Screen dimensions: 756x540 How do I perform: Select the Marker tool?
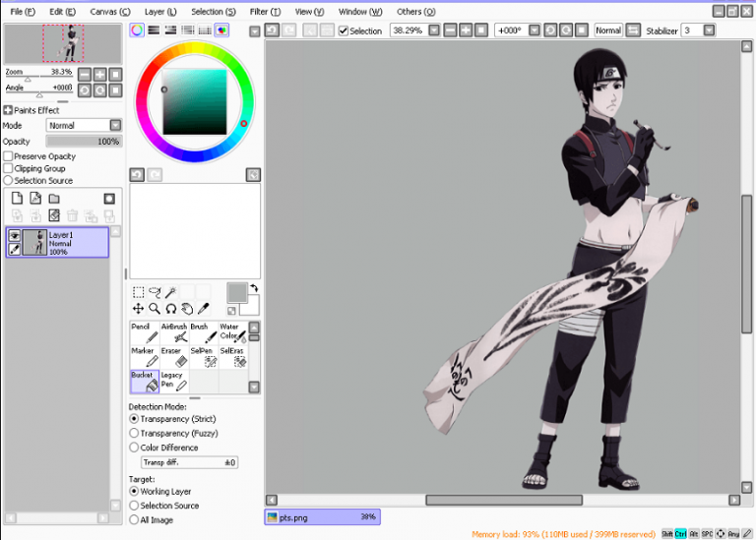[145, 357]
